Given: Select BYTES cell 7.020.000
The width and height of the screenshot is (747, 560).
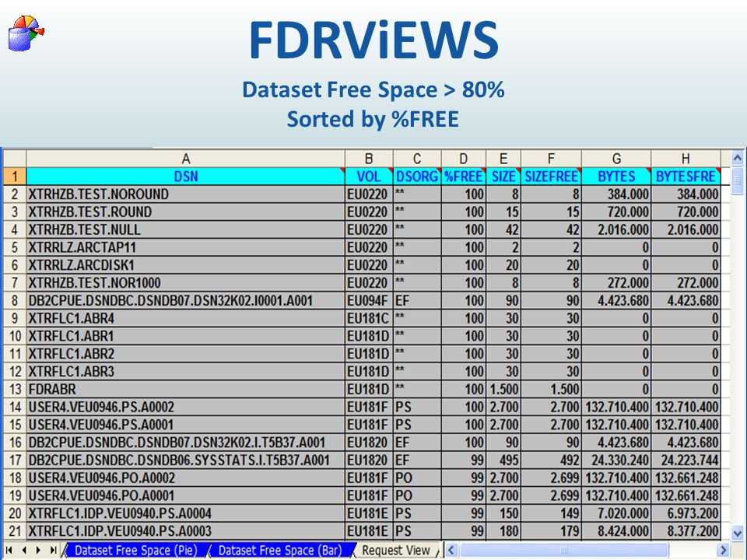Looking at the screenshot, I should (x=616, y=513).
